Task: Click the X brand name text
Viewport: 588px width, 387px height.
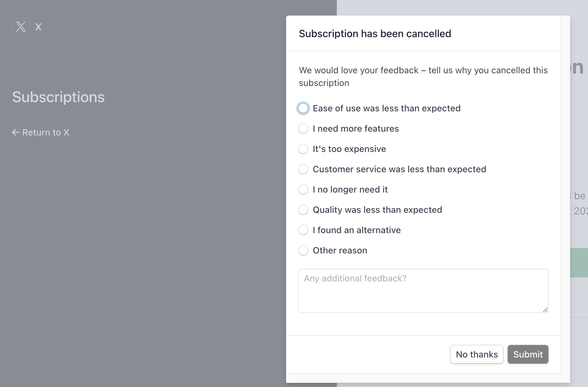Action: click(x=38, y=27)
